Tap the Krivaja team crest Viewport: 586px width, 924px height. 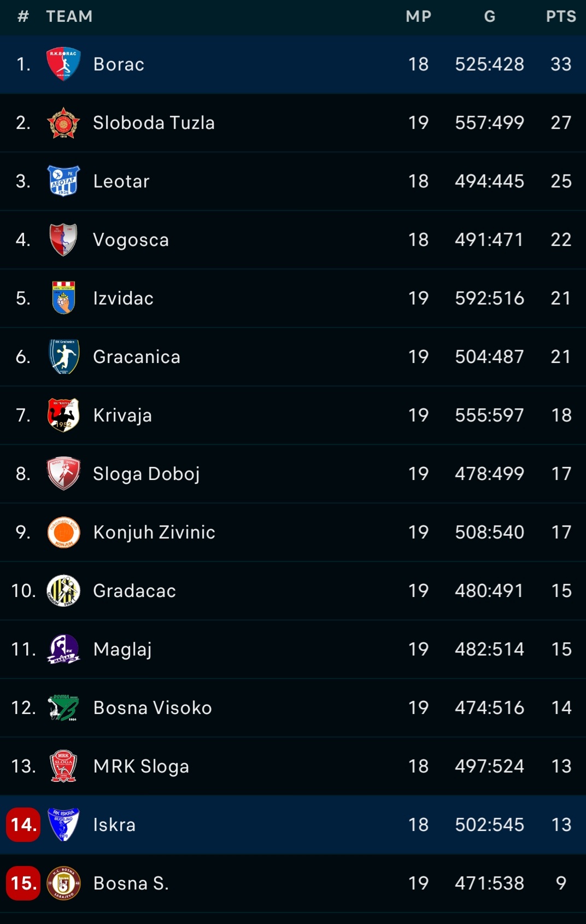point(63,415)
